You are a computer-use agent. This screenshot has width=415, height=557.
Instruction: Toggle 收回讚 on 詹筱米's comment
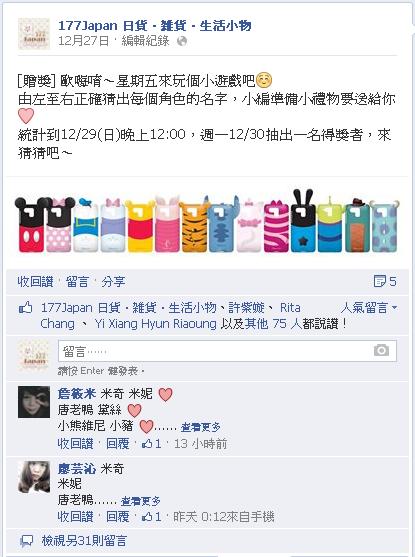coord(75,443)
